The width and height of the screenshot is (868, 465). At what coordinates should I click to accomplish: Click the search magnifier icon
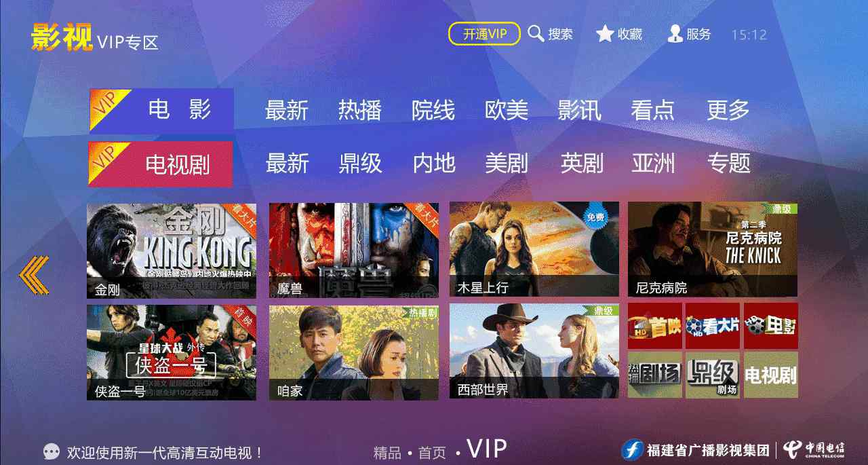tap(536, 33)
